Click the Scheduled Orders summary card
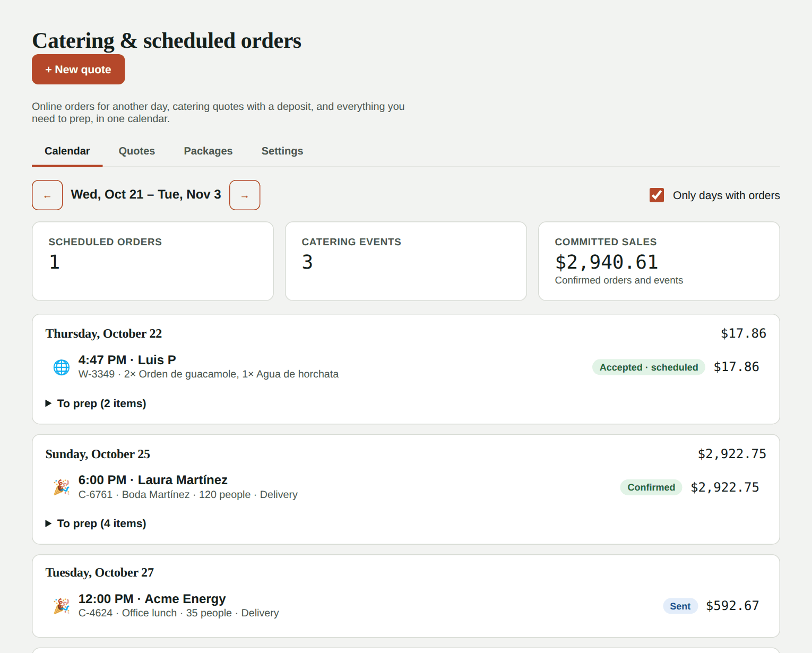Image resolution: width=812 pixels, height=653 pixels. pos(153,261)
